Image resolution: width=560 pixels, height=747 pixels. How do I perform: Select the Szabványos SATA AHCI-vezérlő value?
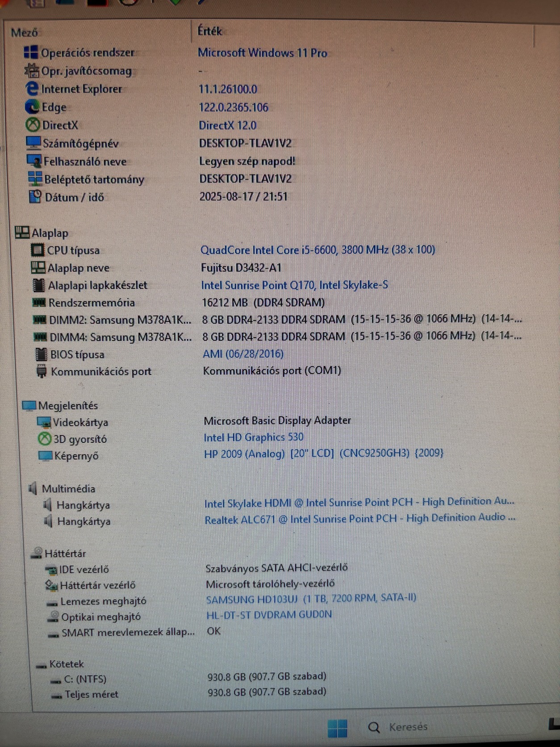pyautogui.click(x=276, y=568)
